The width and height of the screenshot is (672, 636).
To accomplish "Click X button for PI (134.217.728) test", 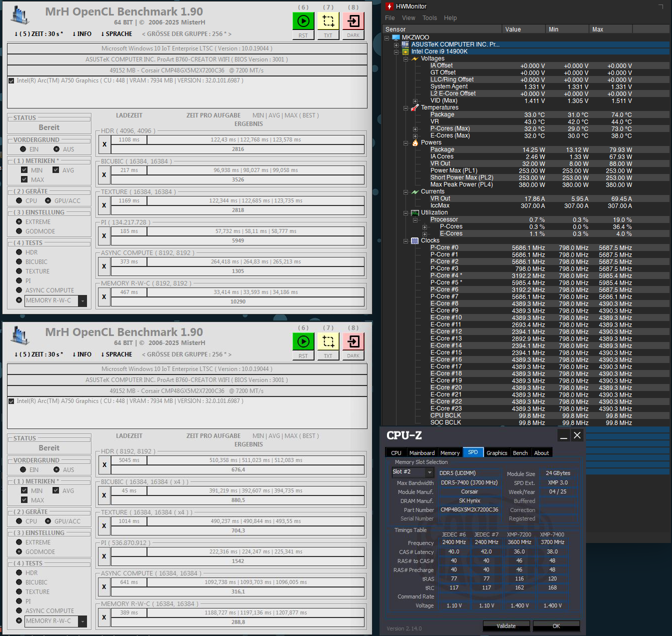I will tap(104, 236).
